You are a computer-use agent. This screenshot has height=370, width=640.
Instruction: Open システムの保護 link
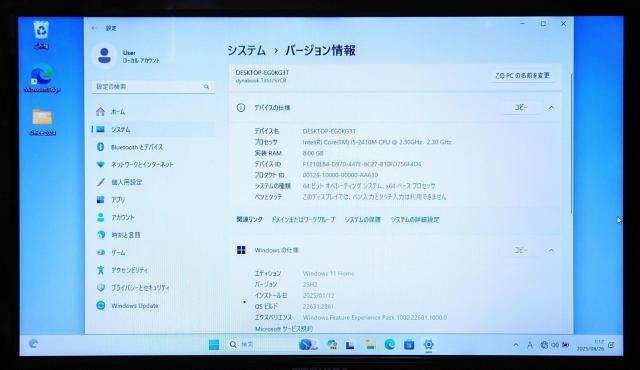[x=362, y=219]
